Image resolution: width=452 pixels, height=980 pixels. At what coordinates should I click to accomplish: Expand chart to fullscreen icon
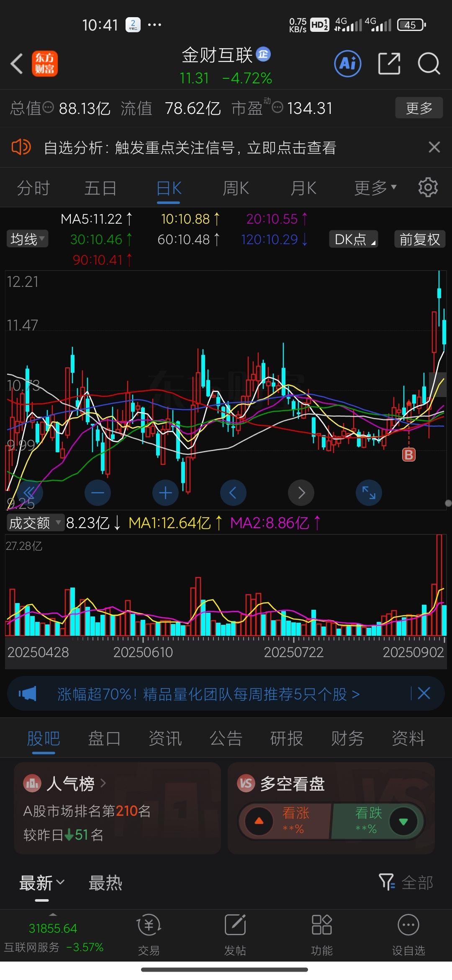[x=369, y=493]
